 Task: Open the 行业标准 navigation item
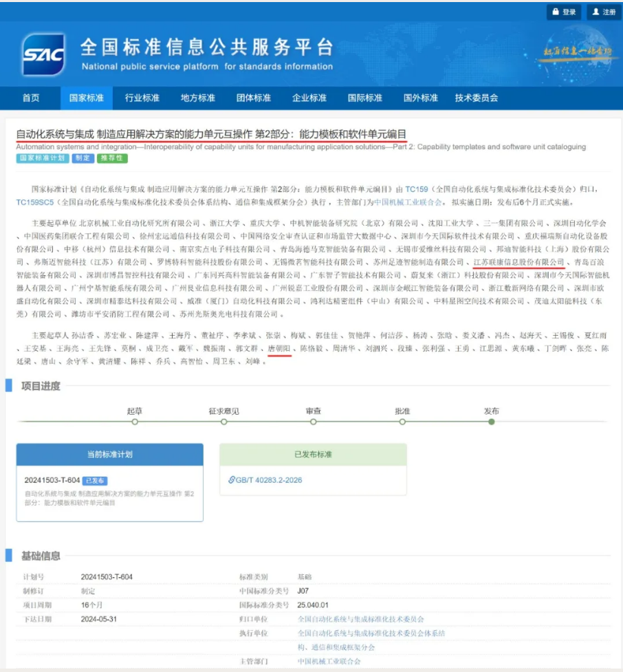[x=142, y=98]
